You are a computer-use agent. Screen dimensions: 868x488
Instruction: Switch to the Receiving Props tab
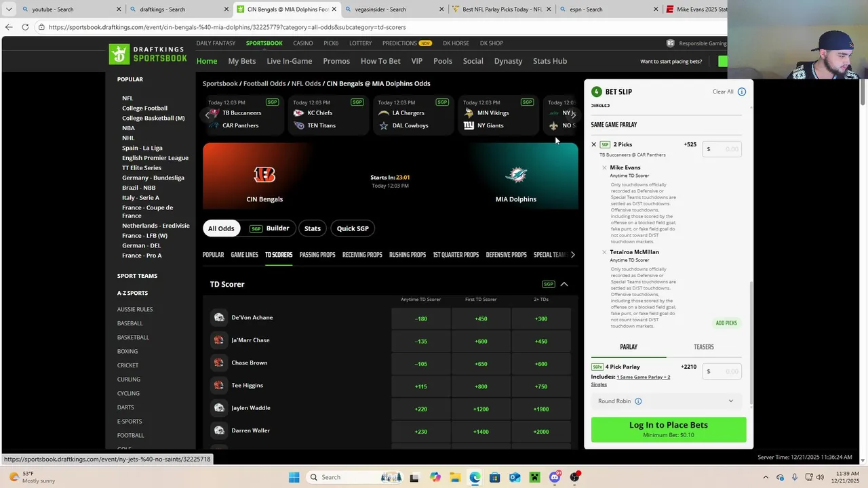coord(362,255)
